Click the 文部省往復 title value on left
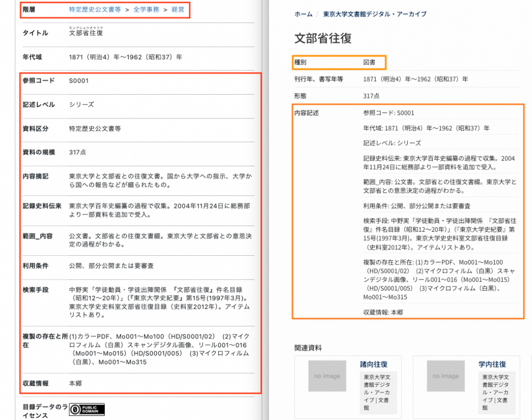The height and width of the screenshot is (420, 532). [86, 33]
